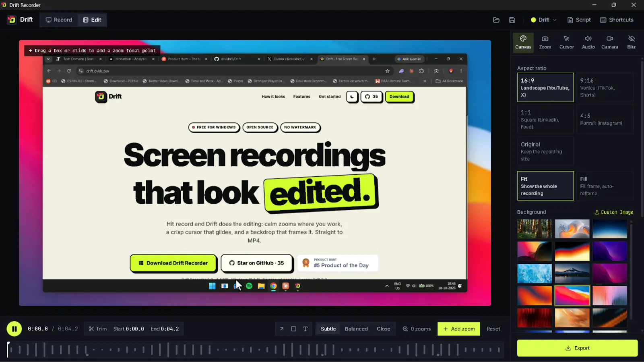This screenshot has height=362, width=644.
Task: Upload a Custom Image background
Action: pos(614,212)
